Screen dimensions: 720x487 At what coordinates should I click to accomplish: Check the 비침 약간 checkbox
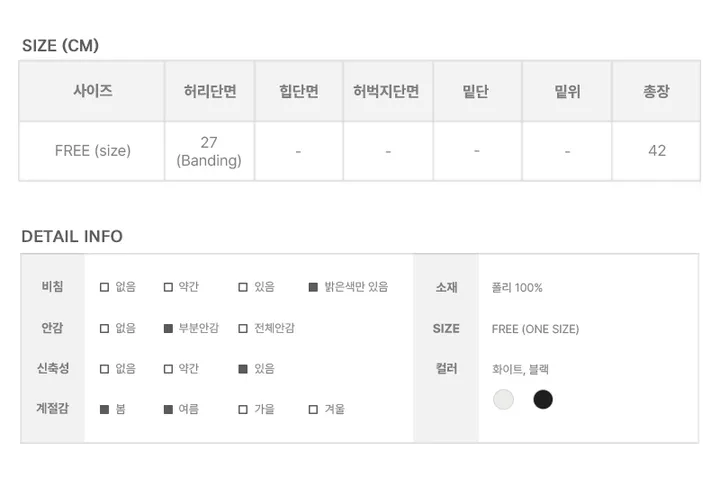click(168, 287)
